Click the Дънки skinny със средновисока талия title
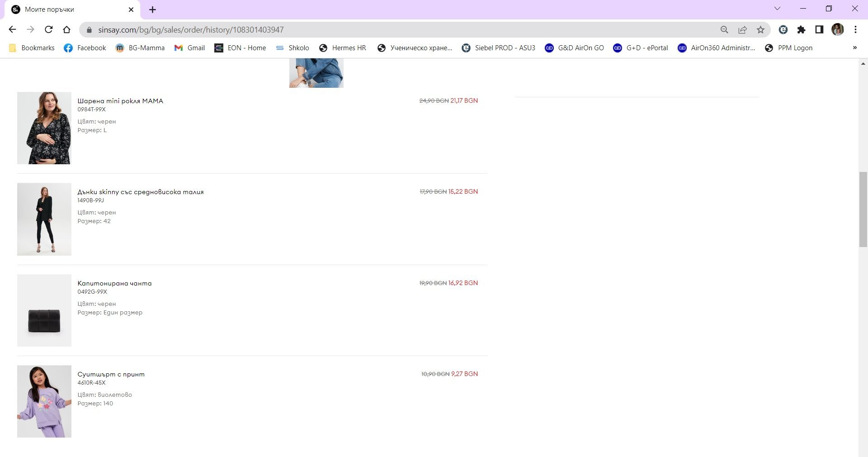The width and height of the screenshot is (868, 457). coord(141,192)
